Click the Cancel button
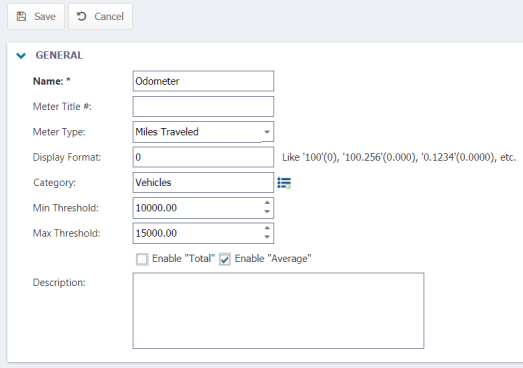 (x=100, y=16)
